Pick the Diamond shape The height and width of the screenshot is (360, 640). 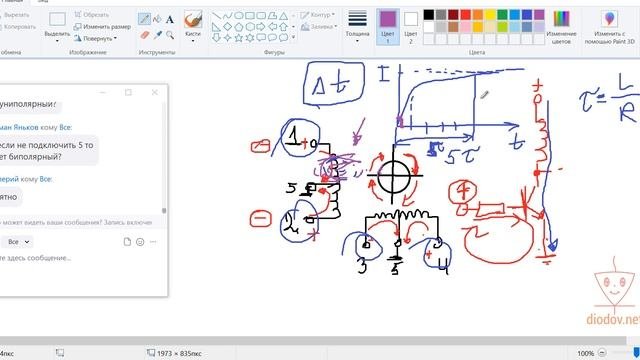click(227, 27)
